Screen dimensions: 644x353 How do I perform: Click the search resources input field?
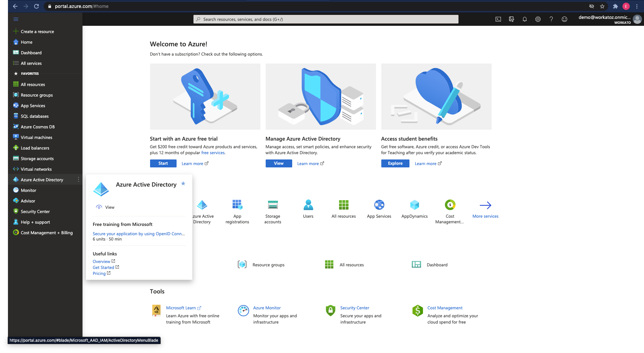tap(326, 19)
